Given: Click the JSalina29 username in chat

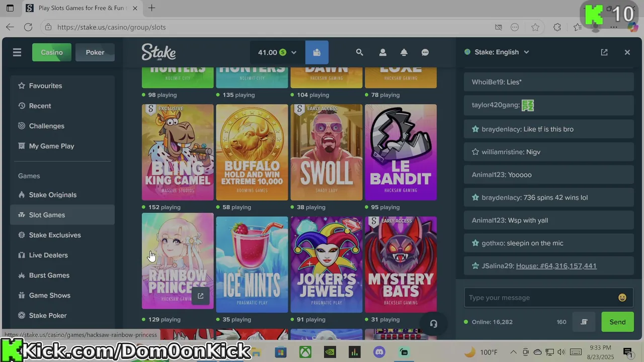Looking at the screenshot, I should 497,266.
